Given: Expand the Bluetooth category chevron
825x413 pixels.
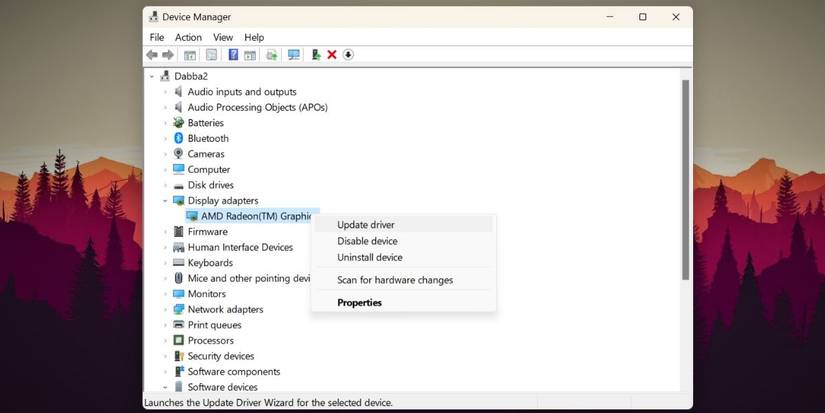Looking at the screenshot, I should pyautogui.click(x=165, y=138).
